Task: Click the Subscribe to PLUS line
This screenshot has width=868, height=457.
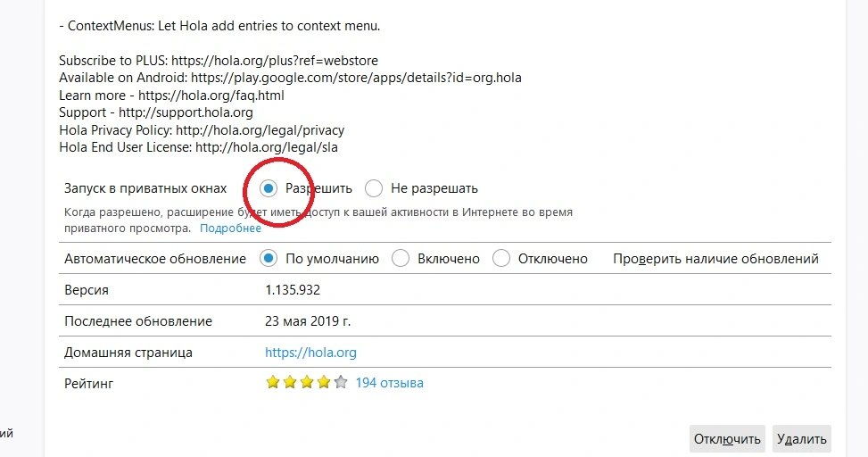Action: pos(219,61)
